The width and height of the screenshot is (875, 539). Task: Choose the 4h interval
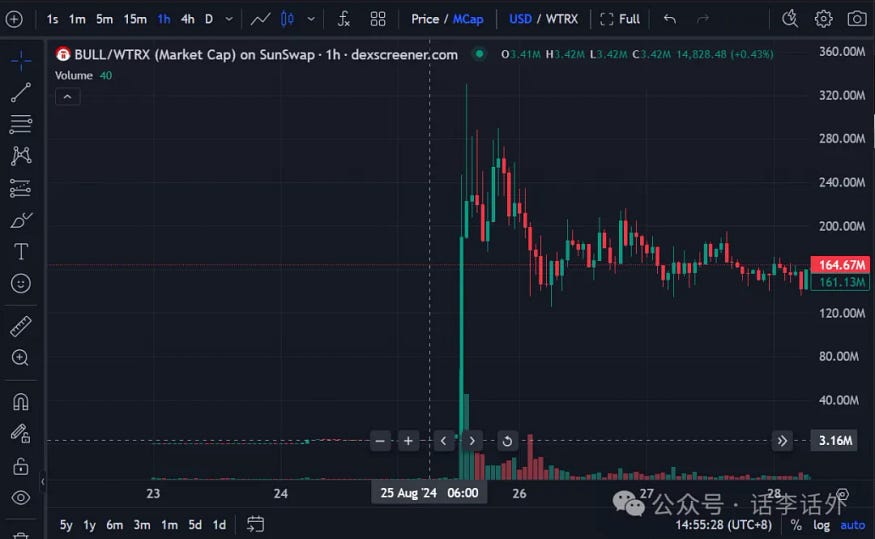(x=188, y=19)
